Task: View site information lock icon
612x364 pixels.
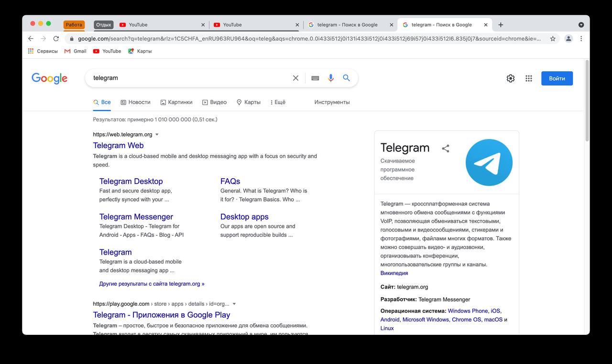Action: [x=72, y=39]
